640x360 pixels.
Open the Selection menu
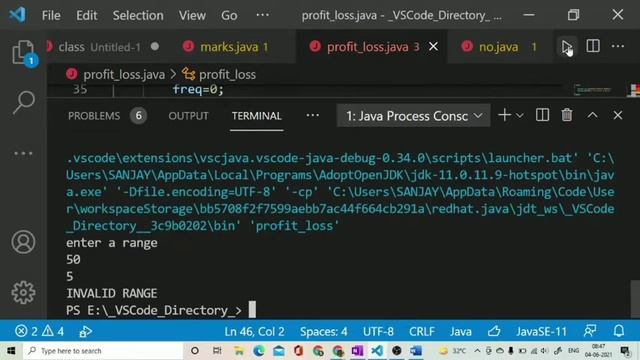pos(138,16)
